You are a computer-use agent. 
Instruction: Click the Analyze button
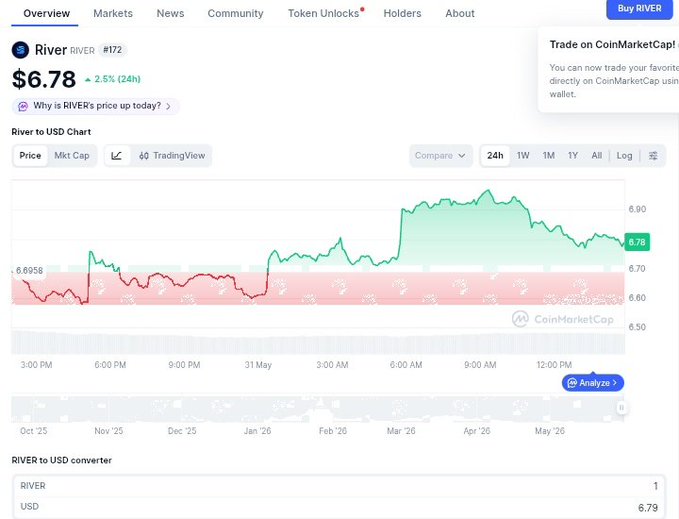(593, 383)
